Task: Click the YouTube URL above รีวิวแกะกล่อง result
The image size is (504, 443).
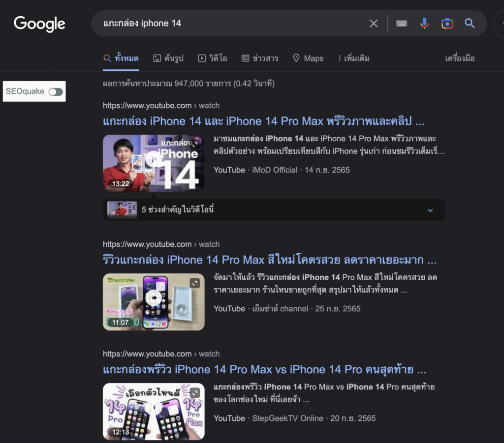Action: (x=161, y=244)
